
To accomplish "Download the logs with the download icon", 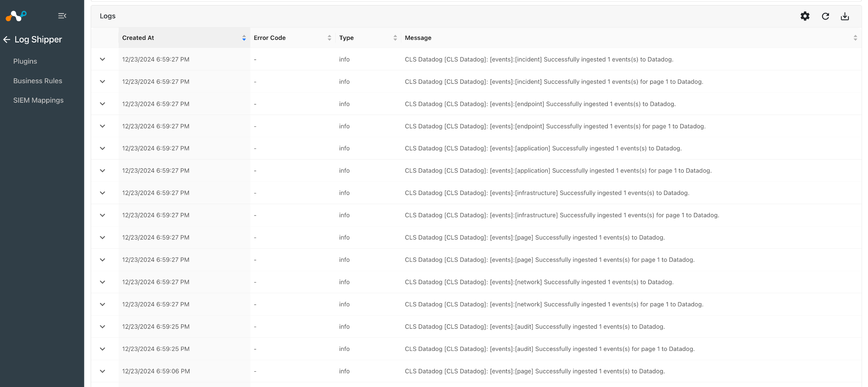I will (x=845, y=16).
